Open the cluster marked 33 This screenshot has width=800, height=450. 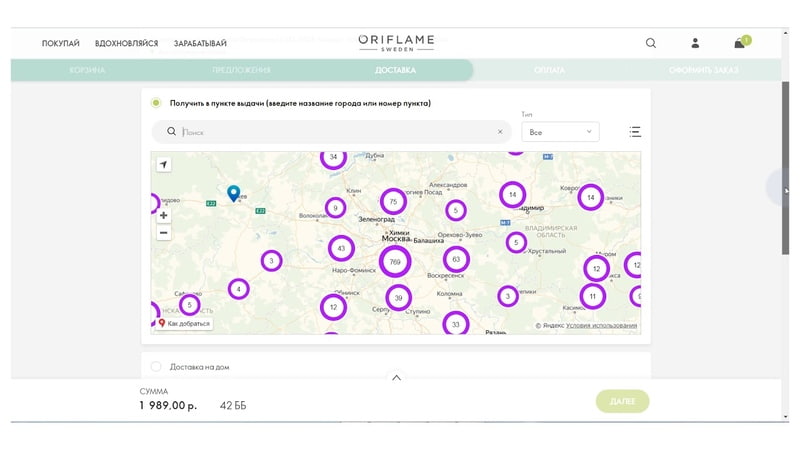[456, 323]
